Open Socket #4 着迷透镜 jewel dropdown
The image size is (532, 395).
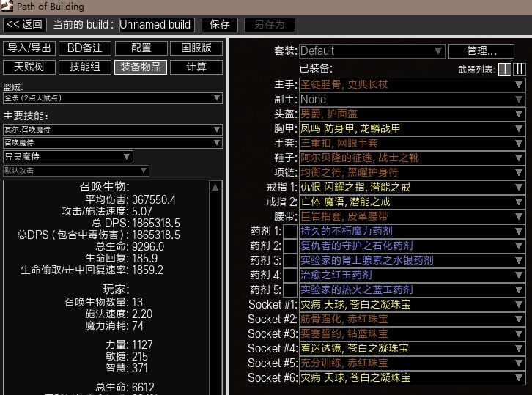tap(413, 349)
